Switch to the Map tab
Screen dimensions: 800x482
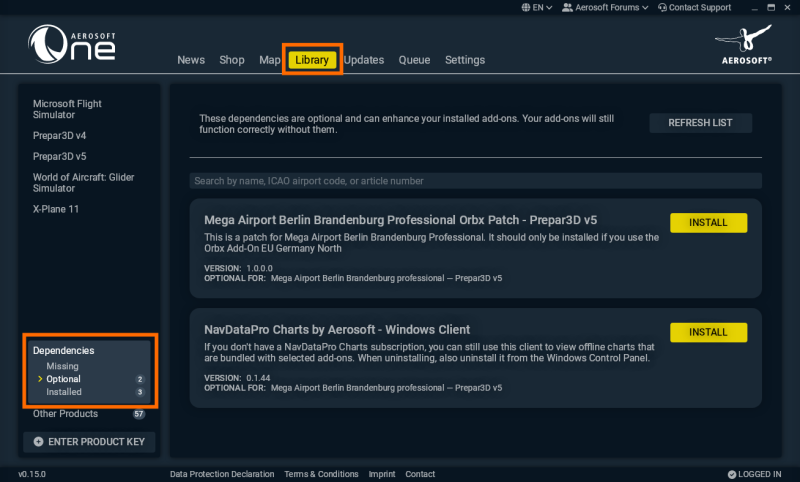[x=269, y=60]
